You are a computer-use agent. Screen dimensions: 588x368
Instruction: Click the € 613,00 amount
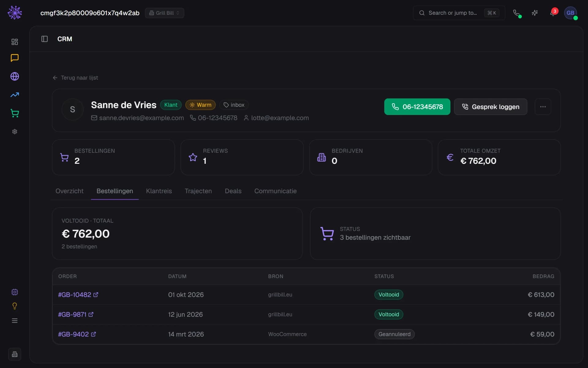point(541,295)
